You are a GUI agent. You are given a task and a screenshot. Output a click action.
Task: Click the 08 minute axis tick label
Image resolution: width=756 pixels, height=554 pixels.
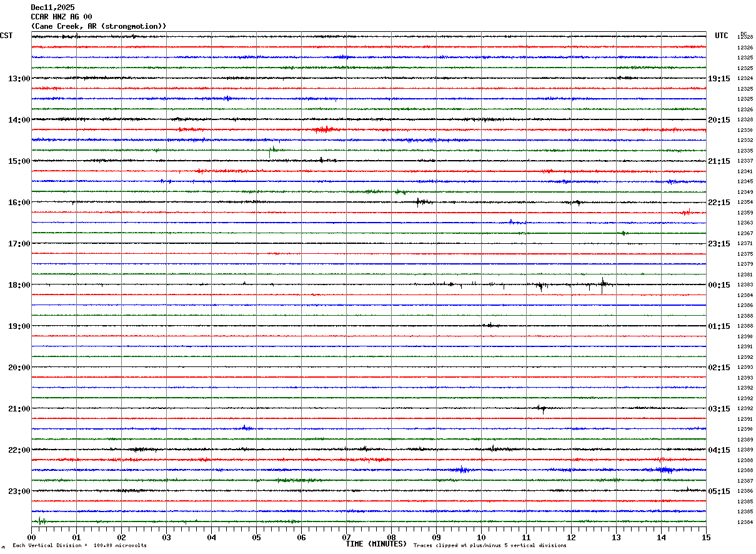(x=391, y=537)
